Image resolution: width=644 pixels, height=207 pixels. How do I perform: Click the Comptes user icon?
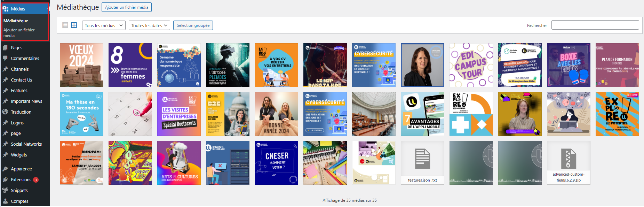coord(5,201)
